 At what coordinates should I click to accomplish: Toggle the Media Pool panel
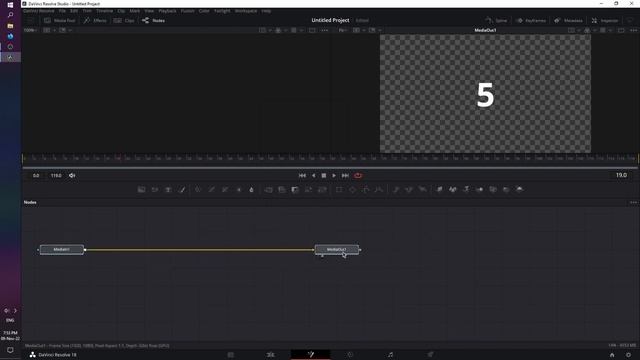(x=60, y=20)
